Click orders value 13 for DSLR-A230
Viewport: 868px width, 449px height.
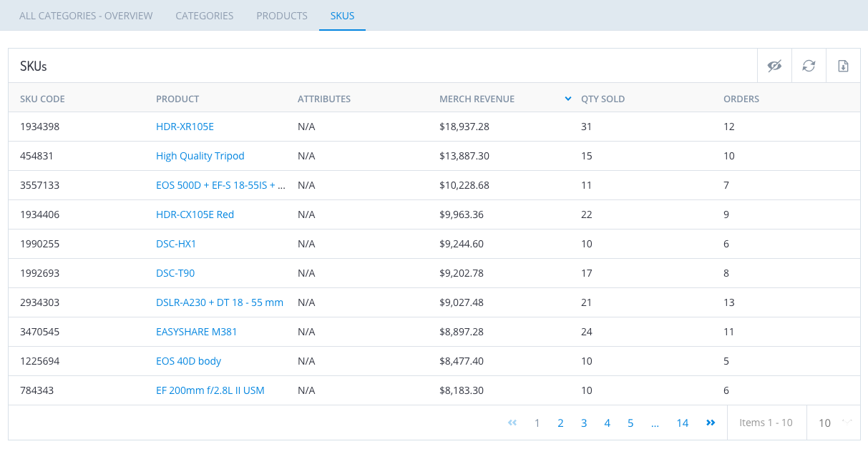click(729, 302)
